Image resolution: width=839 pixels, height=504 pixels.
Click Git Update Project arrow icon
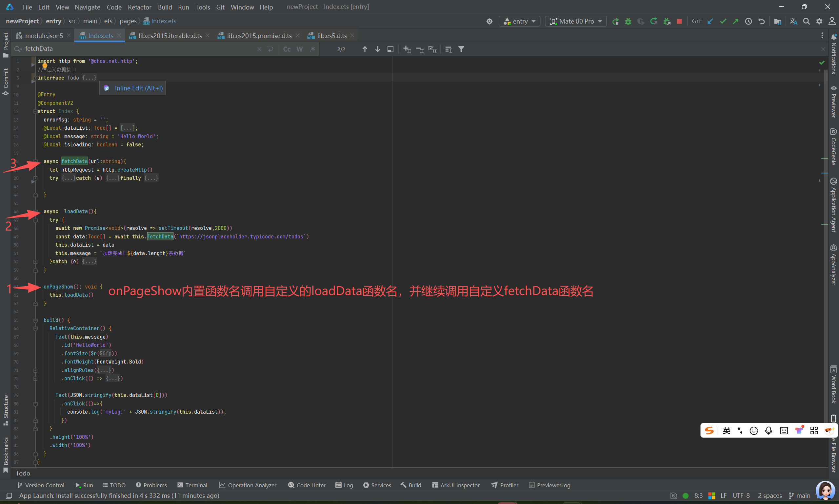click(710, 21)
